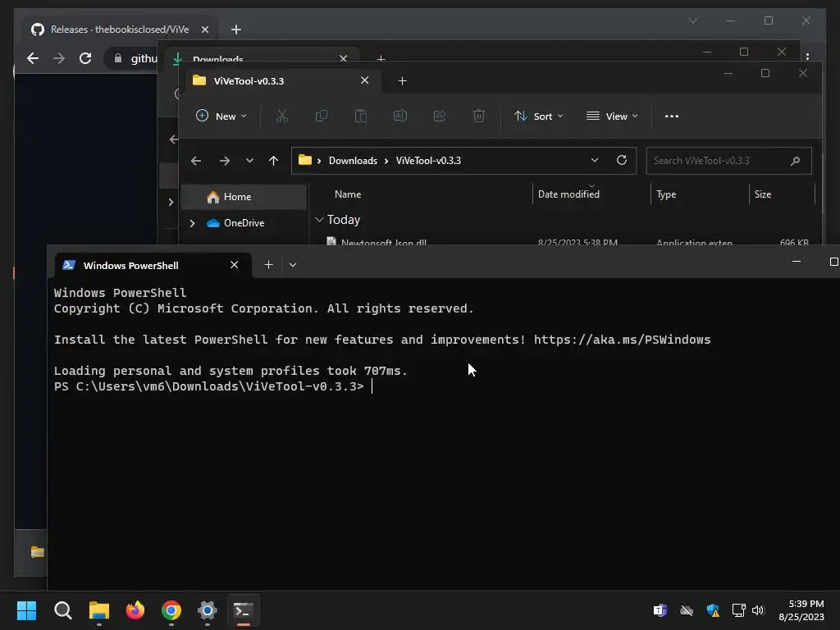Click Chrome's forward arrow button
Image resolution: width=840 pixels, height=630 pixels.
(x=59, y=58)
